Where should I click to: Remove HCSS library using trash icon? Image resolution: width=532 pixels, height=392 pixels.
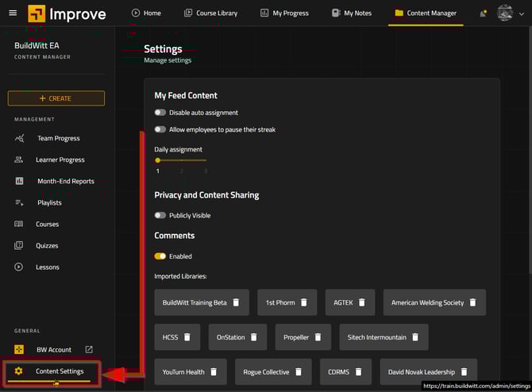(x=187, y=337)
